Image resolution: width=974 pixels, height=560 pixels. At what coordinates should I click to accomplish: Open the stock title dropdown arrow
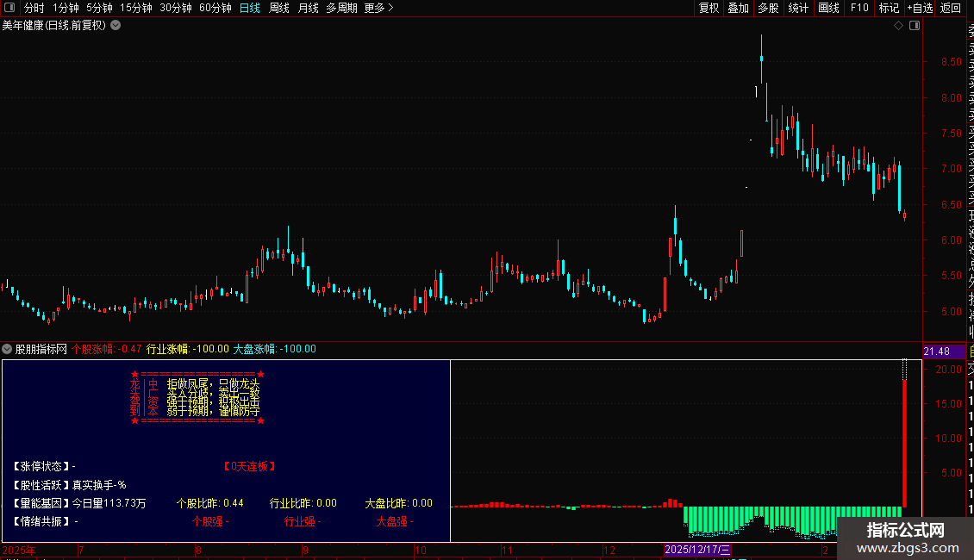[x=116, y=26]
